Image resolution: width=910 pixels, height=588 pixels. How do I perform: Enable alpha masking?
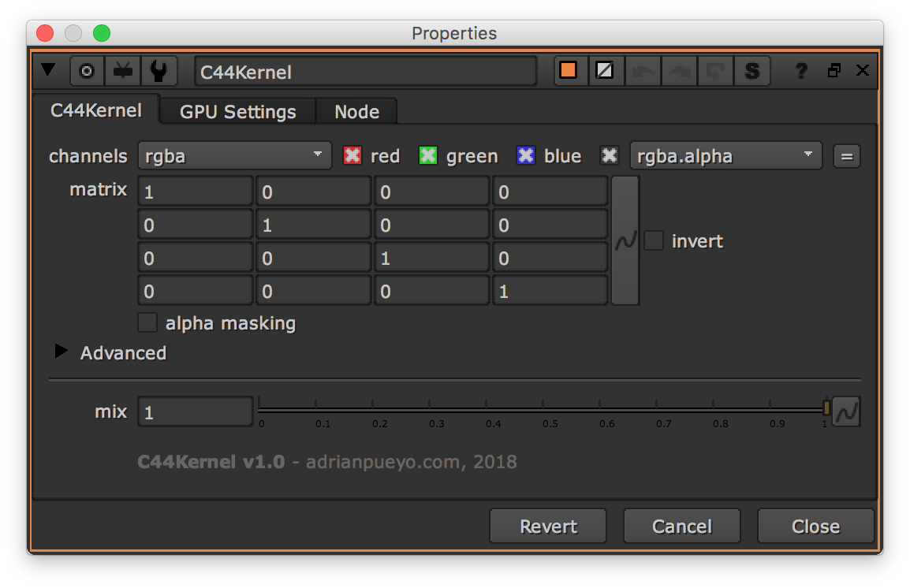(147, 322)
